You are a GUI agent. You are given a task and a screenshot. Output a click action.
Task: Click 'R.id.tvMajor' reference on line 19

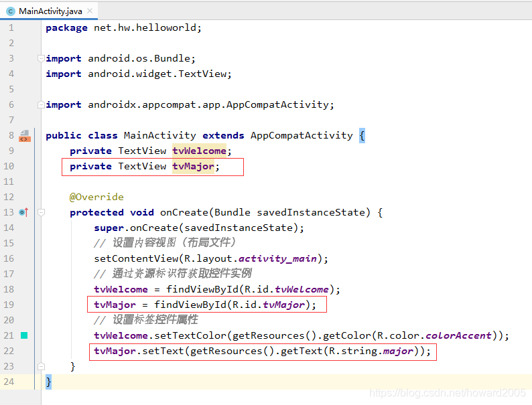coord(269,305)
